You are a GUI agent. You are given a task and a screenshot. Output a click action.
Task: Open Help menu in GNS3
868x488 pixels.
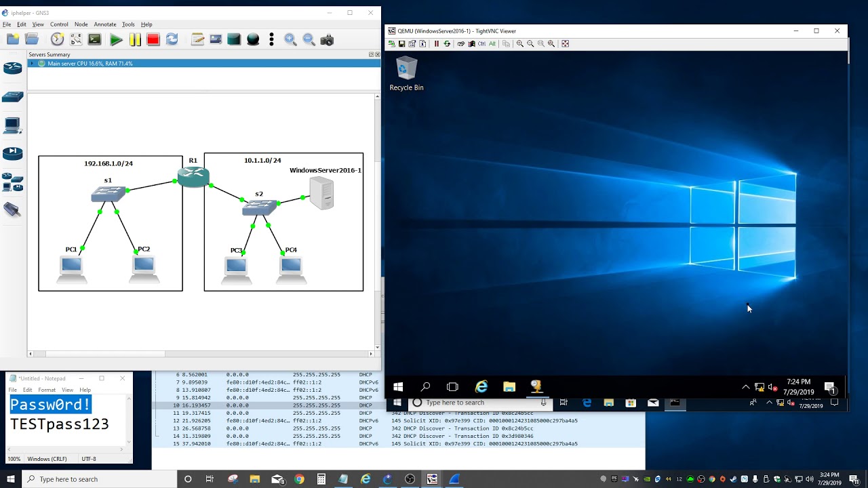(x=146, y=24)
